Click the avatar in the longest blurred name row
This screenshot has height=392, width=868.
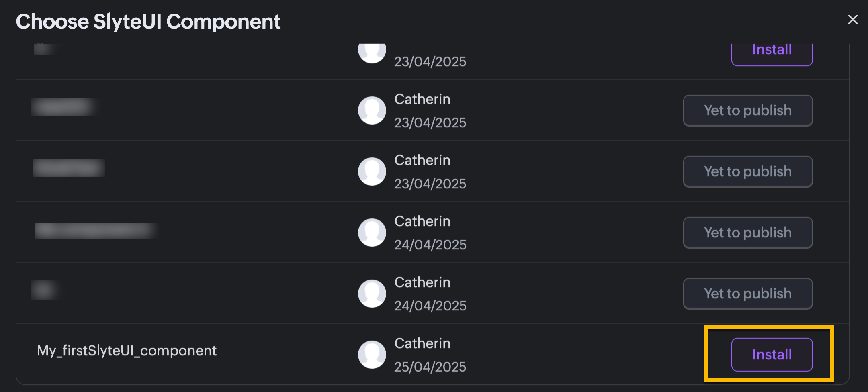[x=372, y=233]
